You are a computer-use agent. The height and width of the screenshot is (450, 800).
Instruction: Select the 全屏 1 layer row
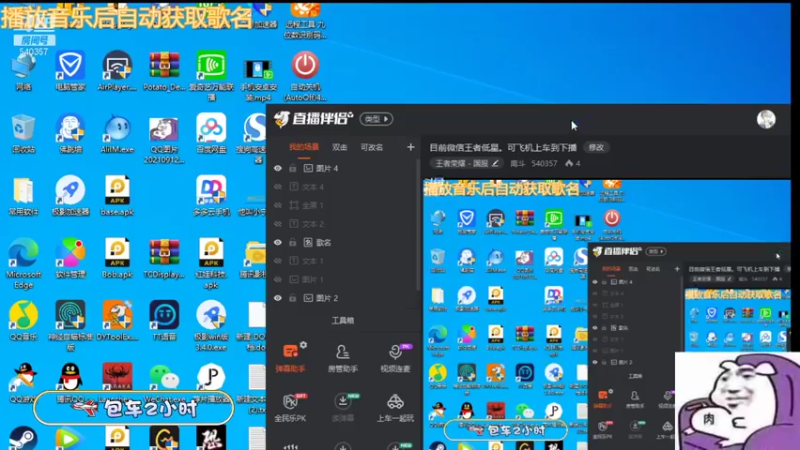344,205
